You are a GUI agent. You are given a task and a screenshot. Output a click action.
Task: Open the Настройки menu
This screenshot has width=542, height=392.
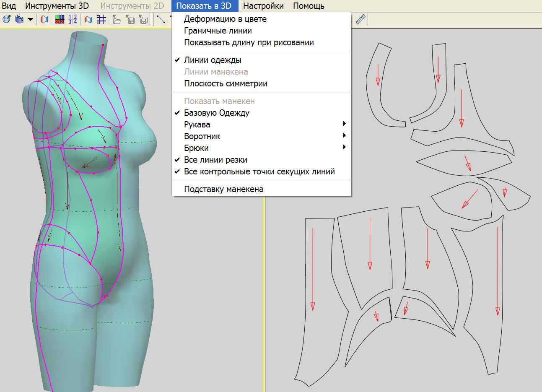263,6
